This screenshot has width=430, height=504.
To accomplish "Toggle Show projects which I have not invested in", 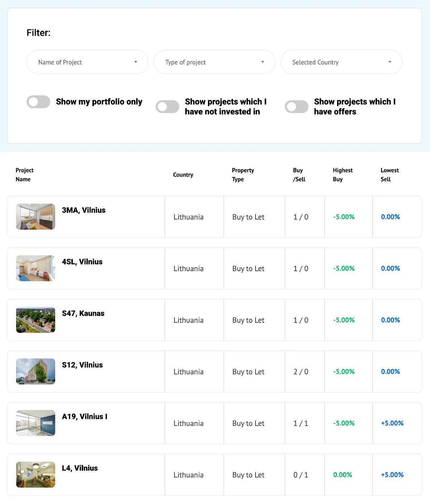I will [167, 107].
